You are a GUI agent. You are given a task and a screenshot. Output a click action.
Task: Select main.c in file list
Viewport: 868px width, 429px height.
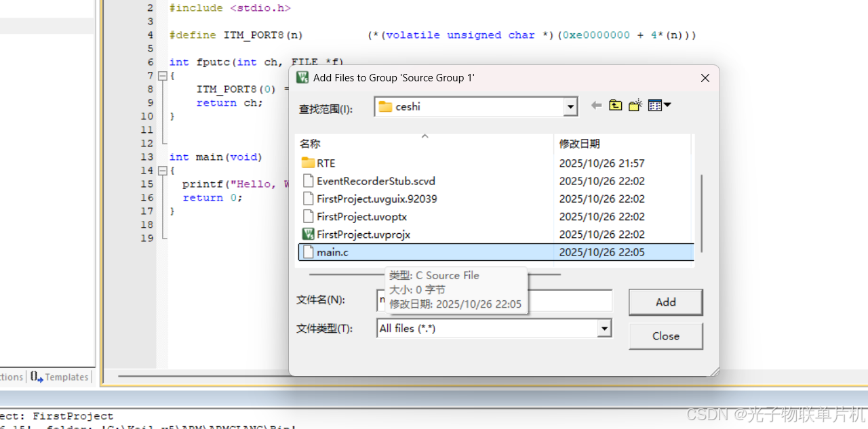coord(496,252)
